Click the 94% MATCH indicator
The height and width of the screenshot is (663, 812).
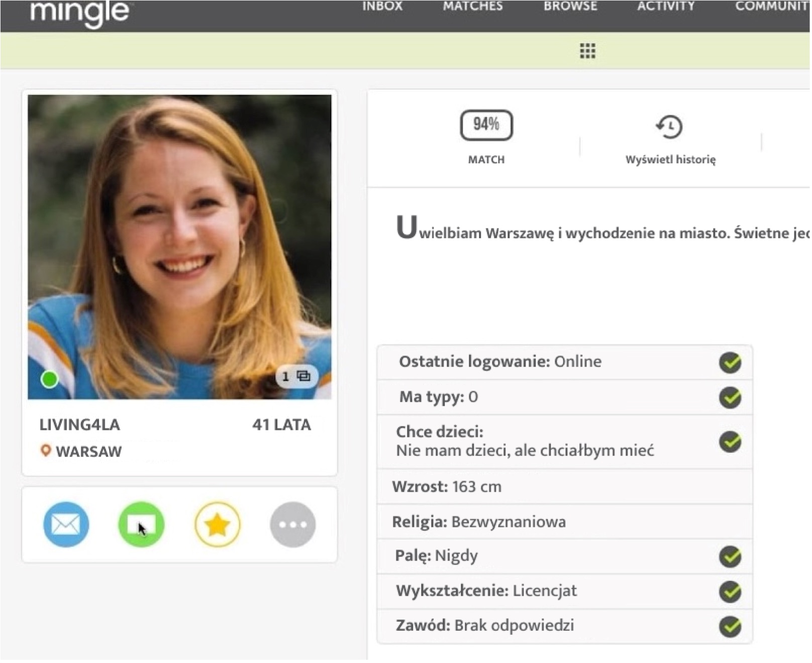tap(485, 125)
